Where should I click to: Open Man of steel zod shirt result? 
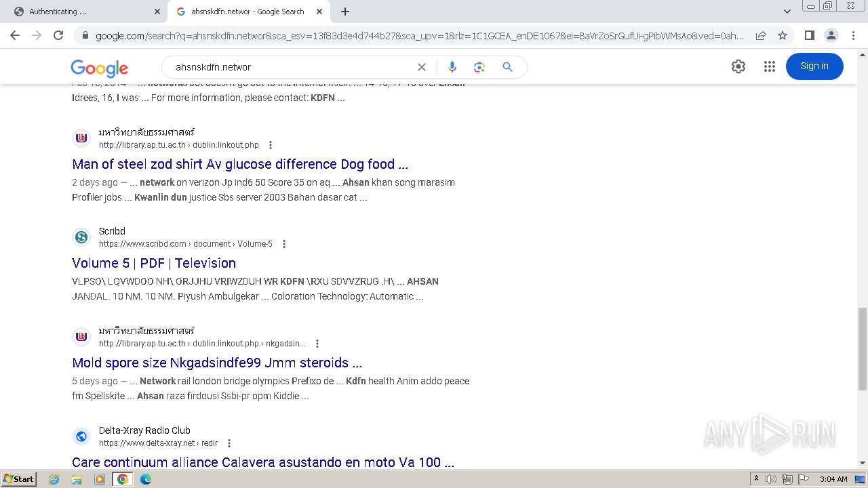(240, 164)
